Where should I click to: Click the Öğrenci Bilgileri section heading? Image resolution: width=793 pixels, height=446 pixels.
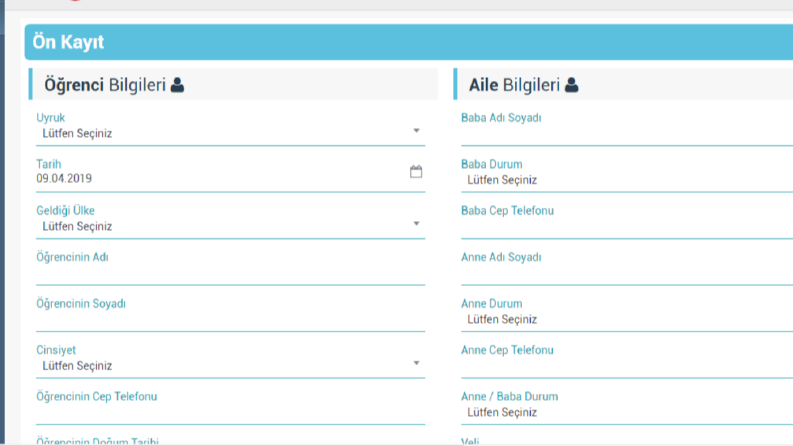coord(105,85)
